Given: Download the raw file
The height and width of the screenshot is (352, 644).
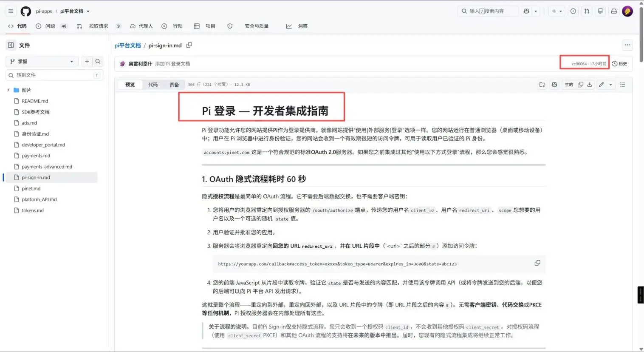Looking at the screenshot, I should pos(590,85).
